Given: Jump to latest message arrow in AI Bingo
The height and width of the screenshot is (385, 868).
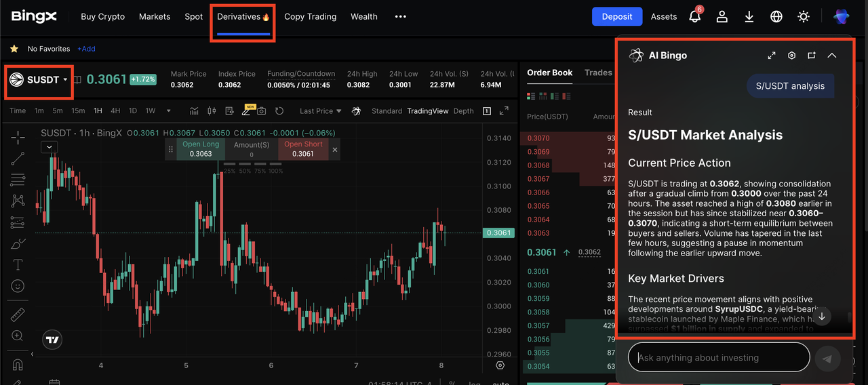Looking at the screenshot, I should coord(822,316).
